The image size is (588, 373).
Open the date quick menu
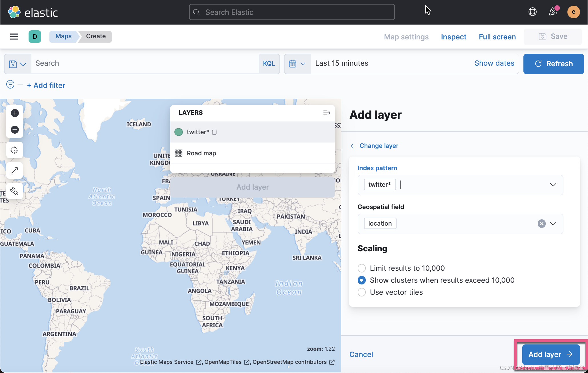pos(297,64)
